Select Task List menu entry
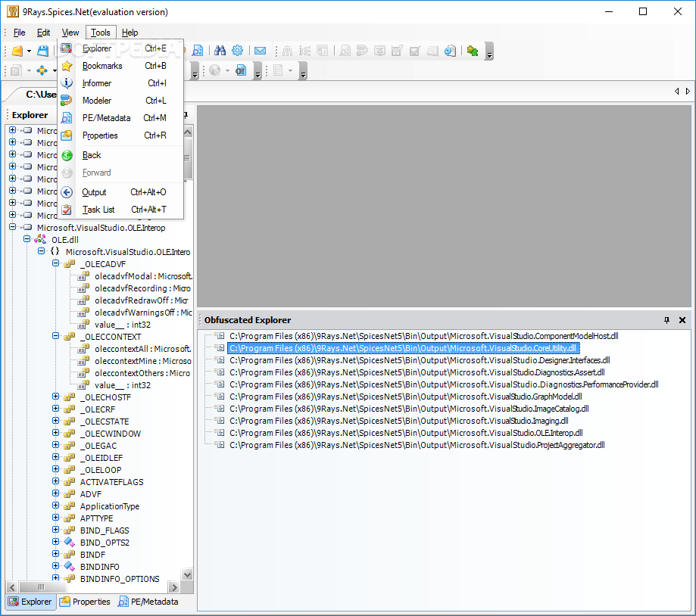This screenshot has height=616, width=696. point(120,210)
